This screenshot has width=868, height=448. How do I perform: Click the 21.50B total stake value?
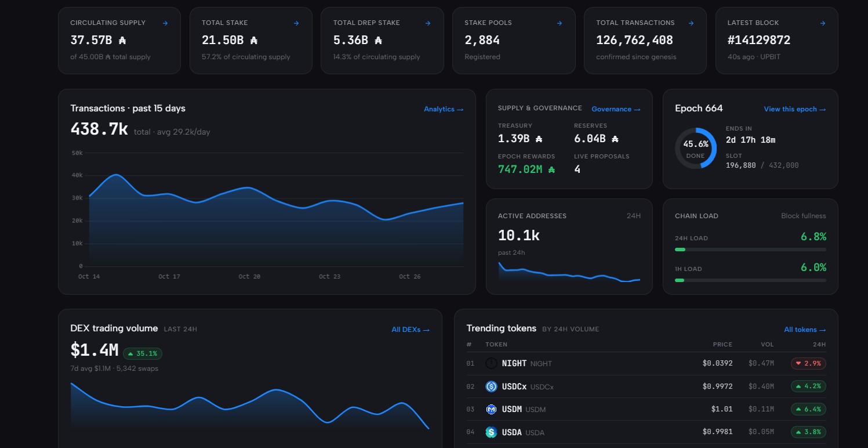tap(230, 40)
